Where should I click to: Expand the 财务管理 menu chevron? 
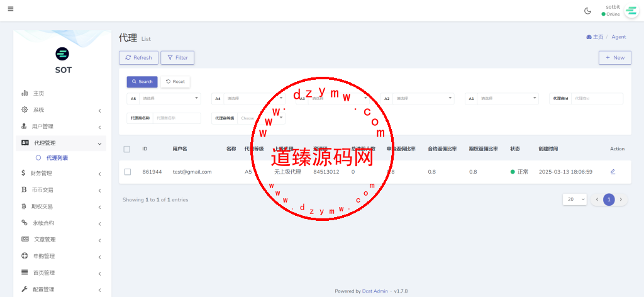(99, 174)
